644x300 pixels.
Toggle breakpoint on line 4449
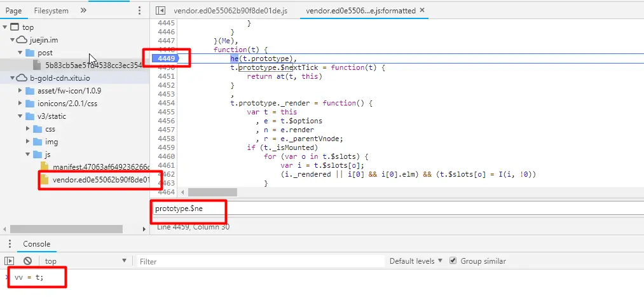click(x=166, y=58)
